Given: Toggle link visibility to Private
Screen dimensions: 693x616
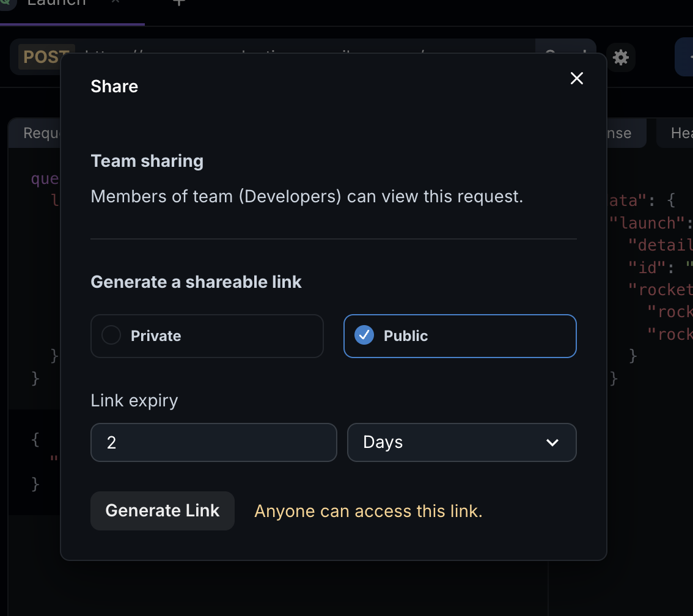Looking at the screenshot, I should pyautogui.click(x=207, y=335).
